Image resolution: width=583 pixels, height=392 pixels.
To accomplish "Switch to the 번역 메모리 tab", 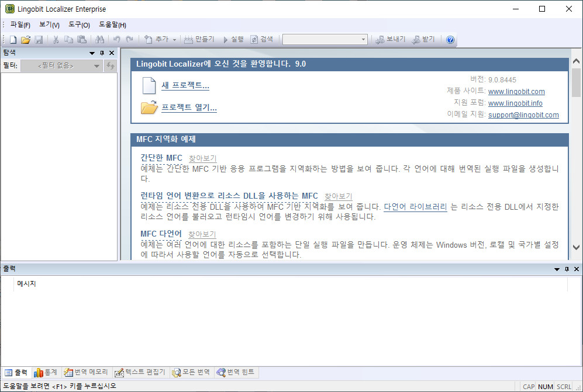I will click(87, 372).
